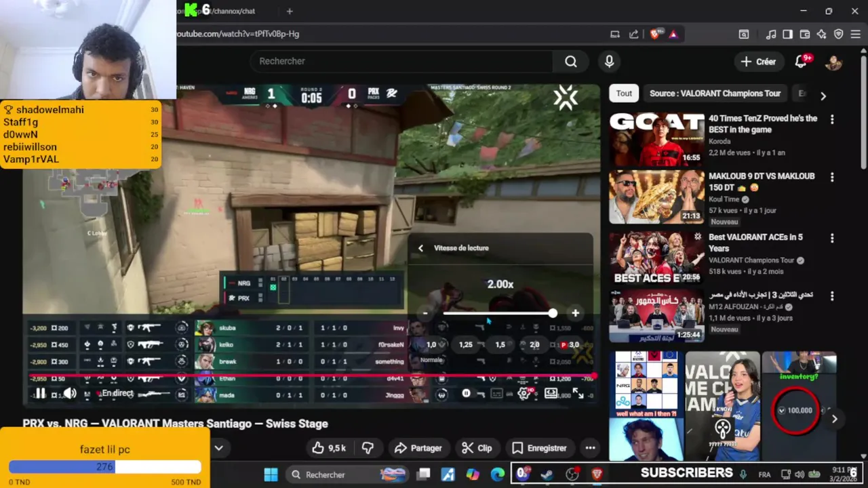Open options for the MAKLOUB 9 DT video

832,177
